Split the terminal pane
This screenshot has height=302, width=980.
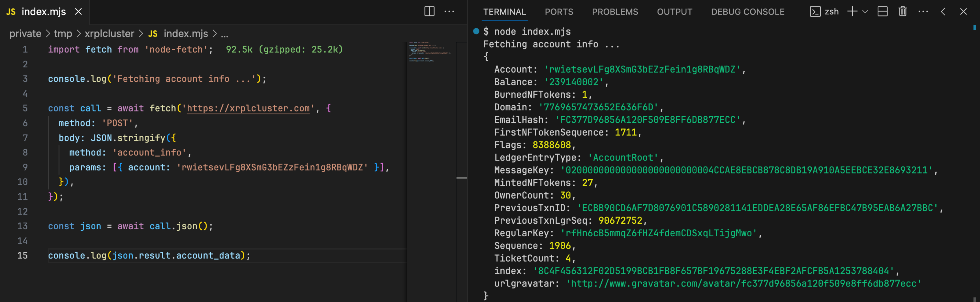(882, 12)
